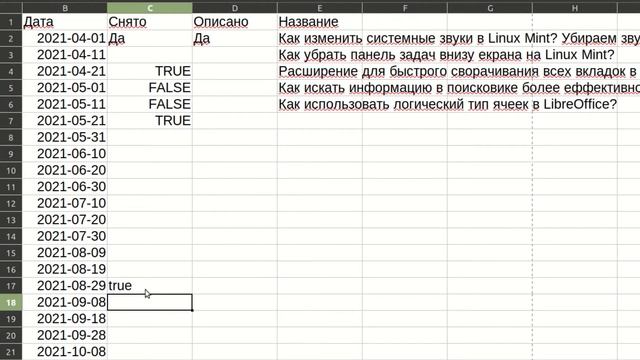Select column G header
The height and width of the screenshot is (360, 640).
(x=490, y=8)
